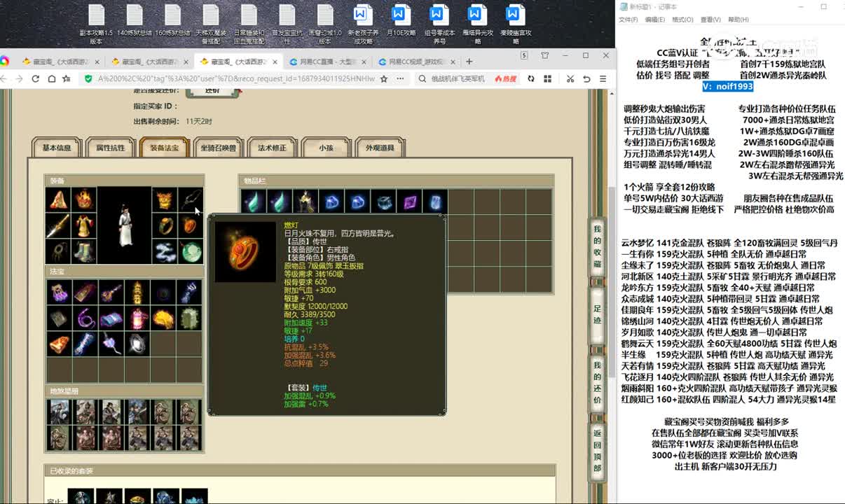Open Notepad 编辑(E) menu
845x504 pixels.
point(655,20)
